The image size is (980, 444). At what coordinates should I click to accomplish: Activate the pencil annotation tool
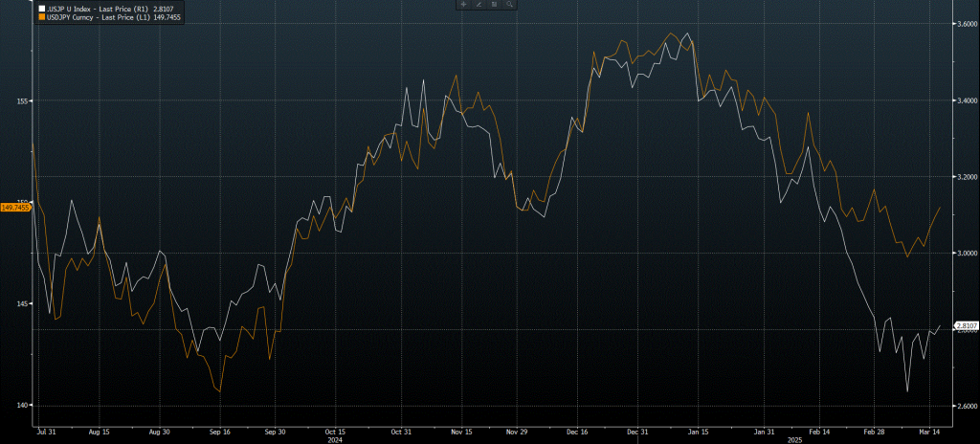click(477, 5)
